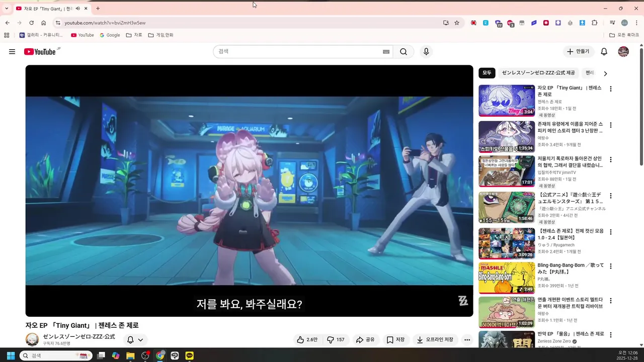The width and height of the screenshot is (644, 362).
Task: Open options for 반악 EP 물음 video
Action: (x=611, y=335)
